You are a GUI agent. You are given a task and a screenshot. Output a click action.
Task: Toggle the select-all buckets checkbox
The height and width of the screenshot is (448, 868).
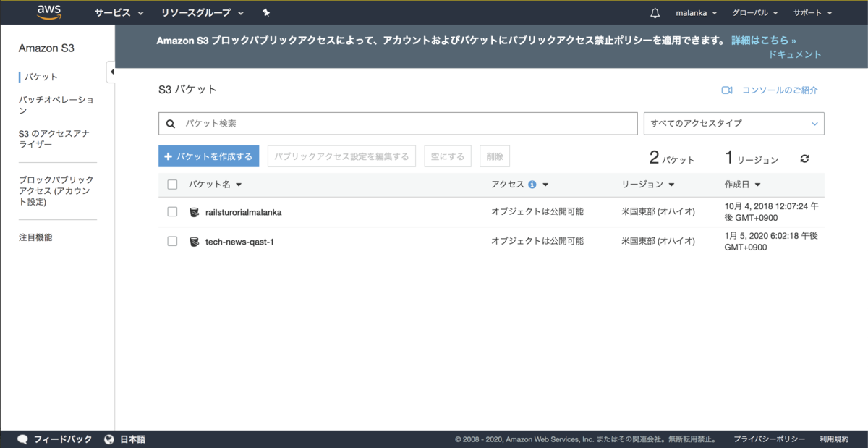coord(172,185)
